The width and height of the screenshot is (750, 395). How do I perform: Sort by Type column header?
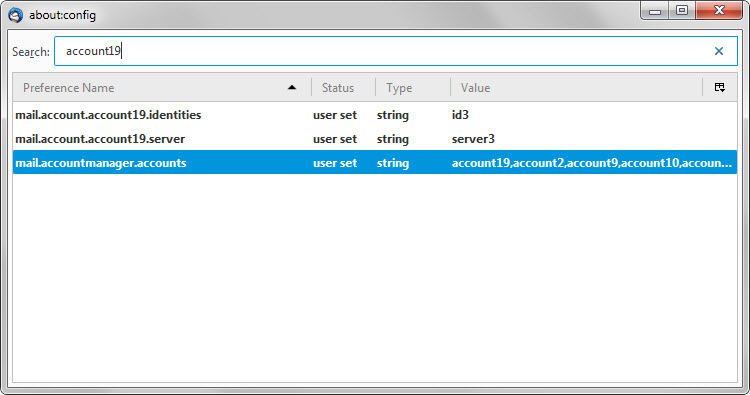412,88
